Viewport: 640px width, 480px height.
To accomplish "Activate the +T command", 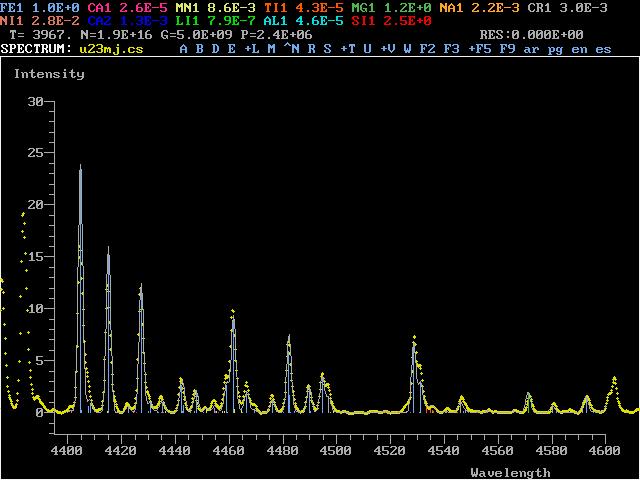I will [348, 49].
